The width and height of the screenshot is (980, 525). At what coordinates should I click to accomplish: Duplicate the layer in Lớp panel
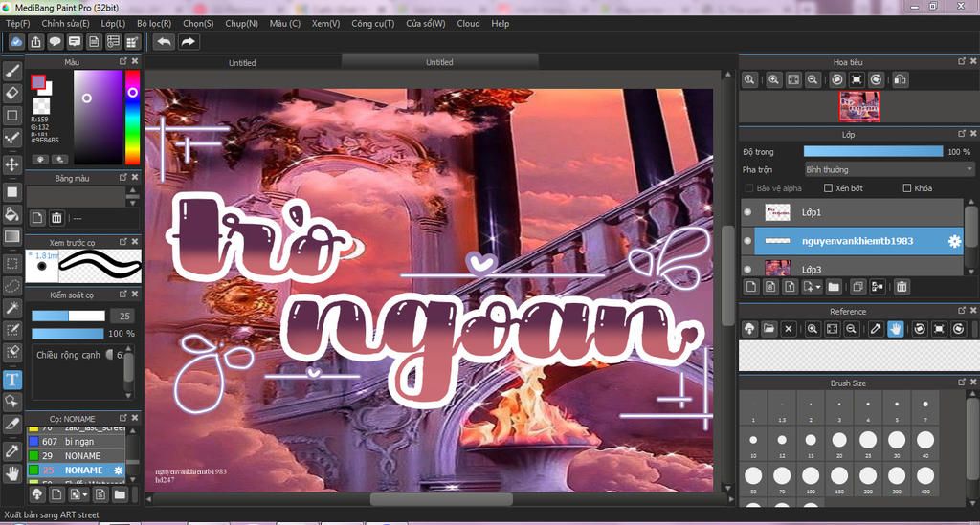(857, 287)
